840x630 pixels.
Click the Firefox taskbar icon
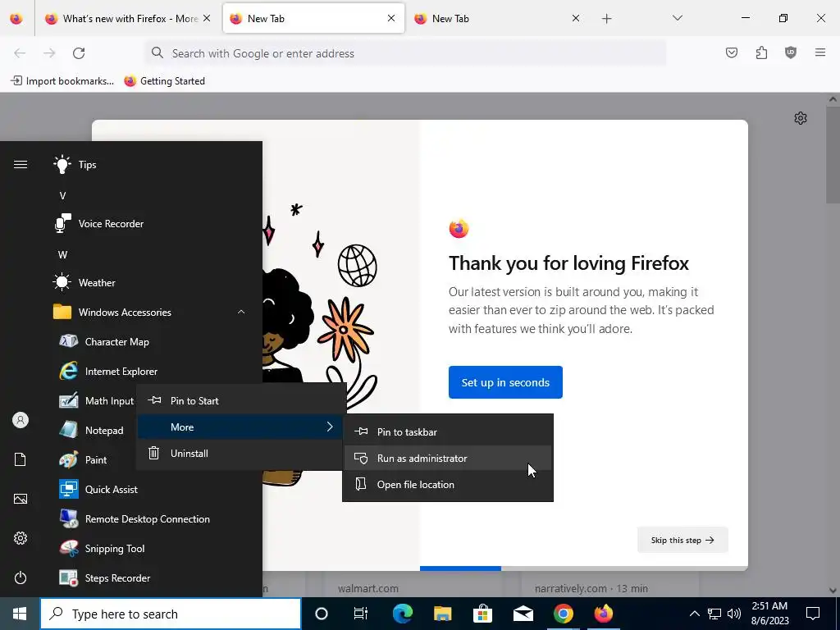pos(603,614)
